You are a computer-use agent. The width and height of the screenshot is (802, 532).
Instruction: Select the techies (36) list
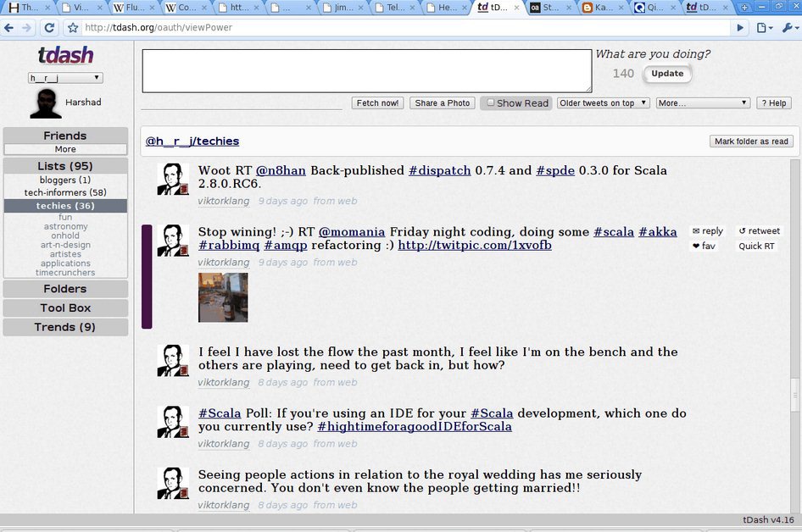click(x=65, y=206)
